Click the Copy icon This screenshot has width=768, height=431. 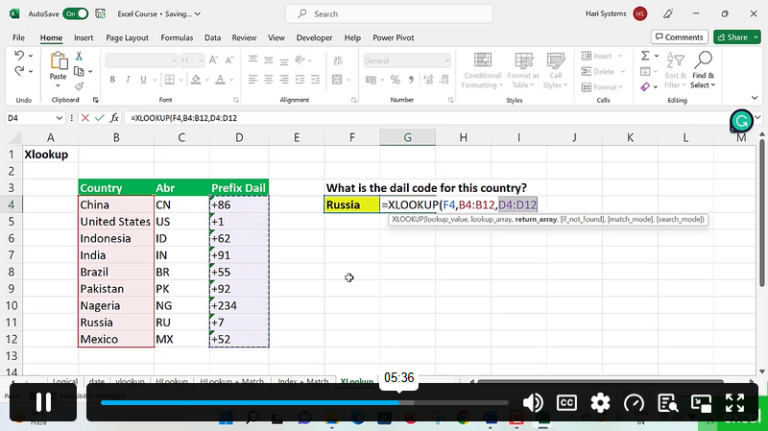click(79, 72)
